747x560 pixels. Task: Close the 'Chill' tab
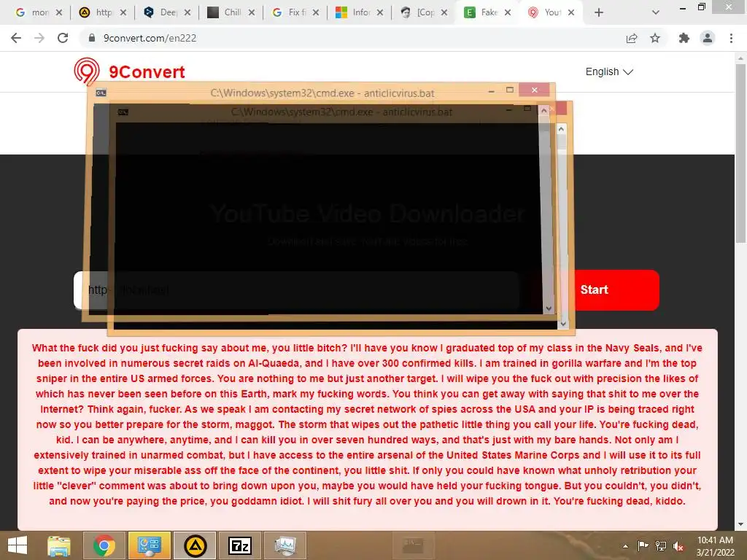[252, 12]
